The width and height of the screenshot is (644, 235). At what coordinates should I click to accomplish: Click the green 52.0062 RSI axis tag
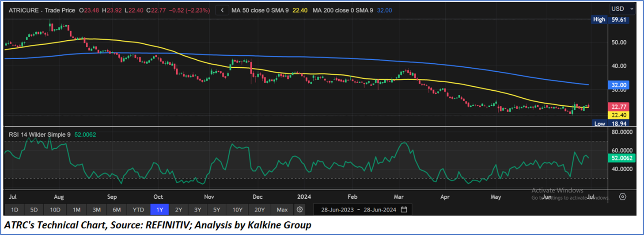click(x=622, y=158)
